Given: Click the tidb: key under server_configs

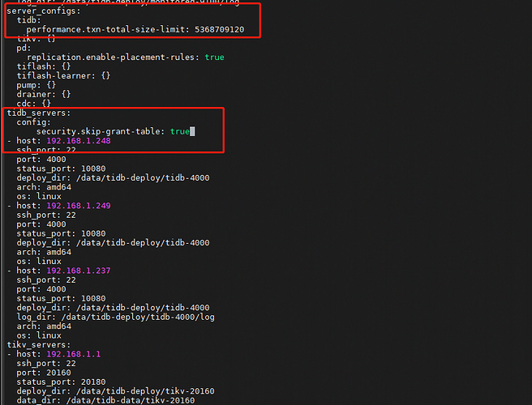Looking at the screenshot, I should click(x=28, y=20).
